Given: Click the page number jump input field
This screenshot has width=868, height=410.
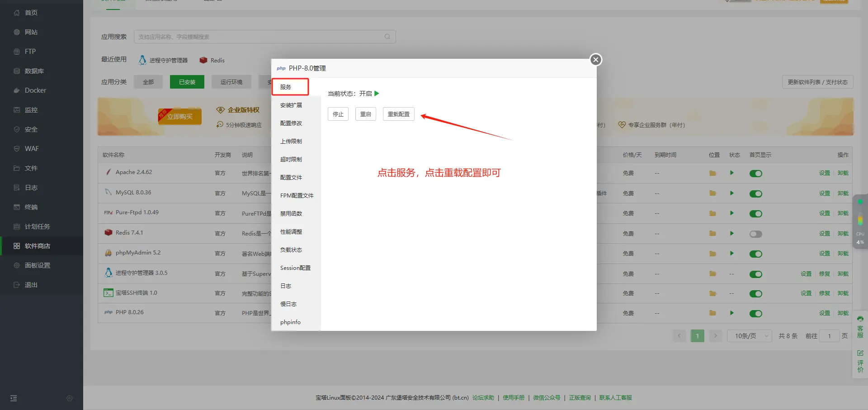Looking at the screenshot, I should (829, 336).
